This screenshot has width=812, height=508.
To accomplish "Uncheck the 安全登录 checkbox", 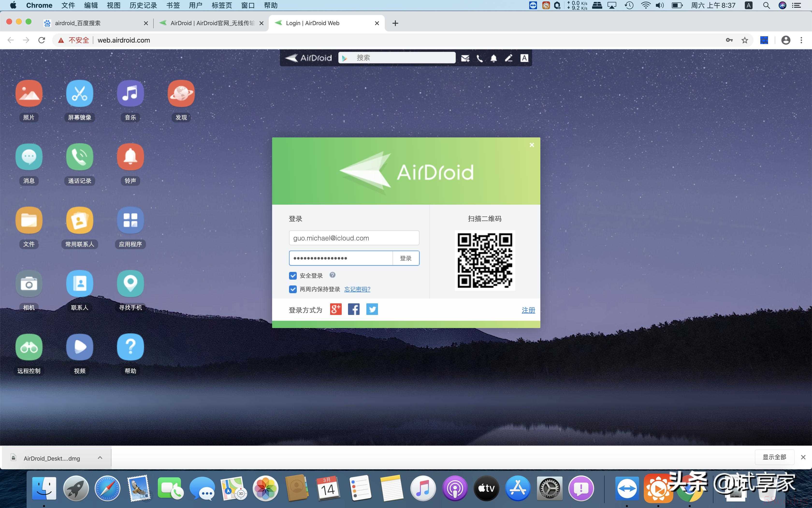I will click(293, 276).
